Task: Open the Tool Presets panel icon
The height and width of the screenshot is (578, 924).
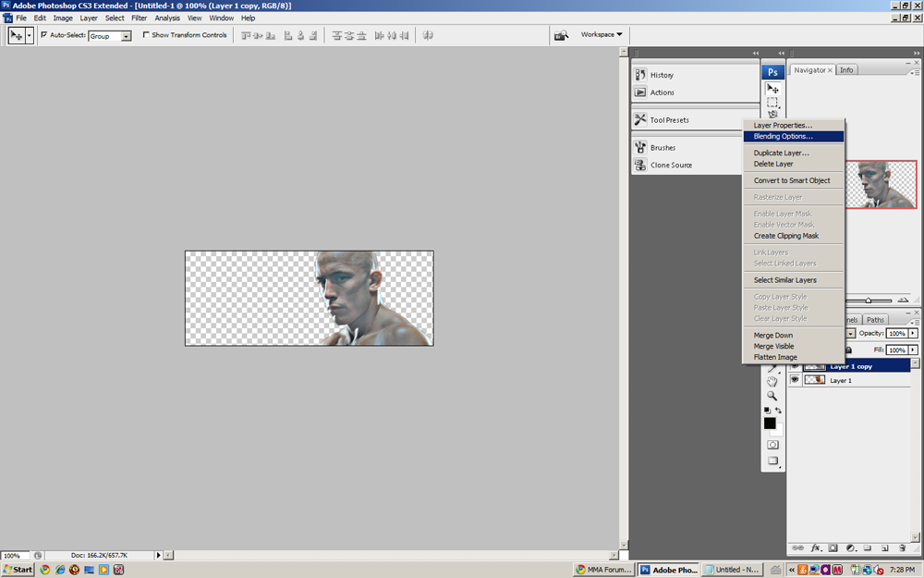Action: click(640, 120)
